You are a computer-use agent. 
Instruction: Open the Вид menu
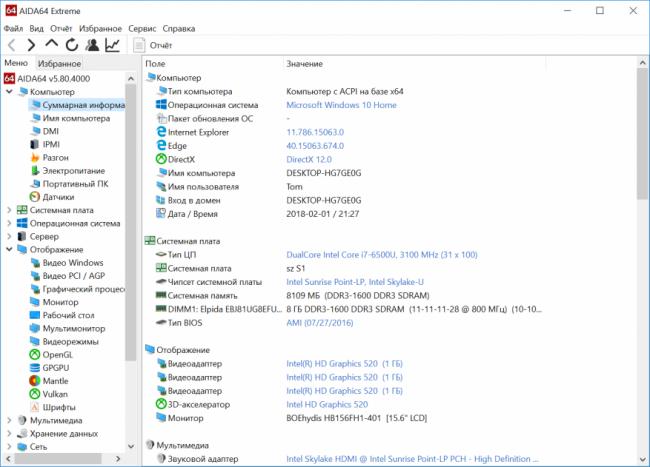tap(36, 29)
